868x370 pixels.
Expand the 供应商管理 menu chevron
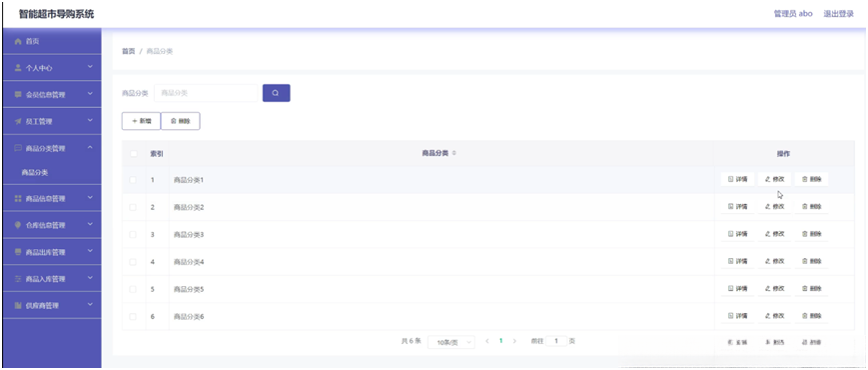tap(90, 305)
